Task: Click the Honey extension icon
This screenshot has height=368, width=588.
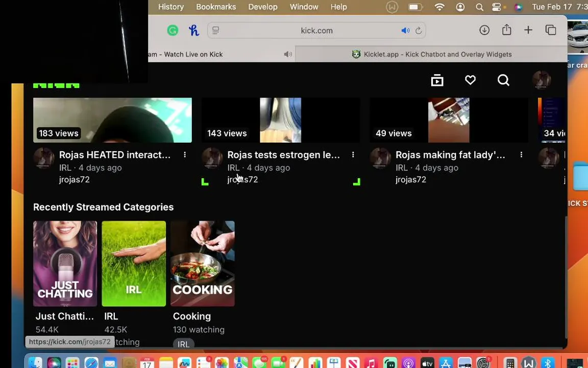Action: 193,31
